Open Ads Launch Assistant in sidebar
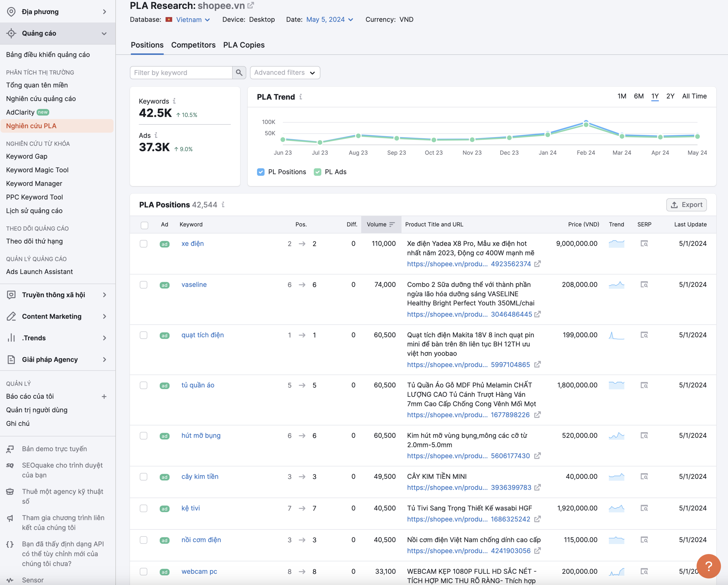Image resolution: width=728 pixels, height=585 pixels. pyautogui.click(x=39, y=272)
